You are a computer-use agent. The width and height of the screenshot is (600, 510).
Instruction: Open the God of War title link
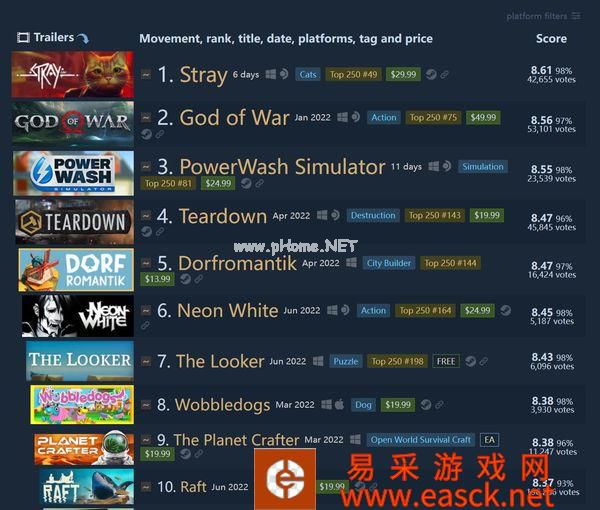tap(234, 117)
